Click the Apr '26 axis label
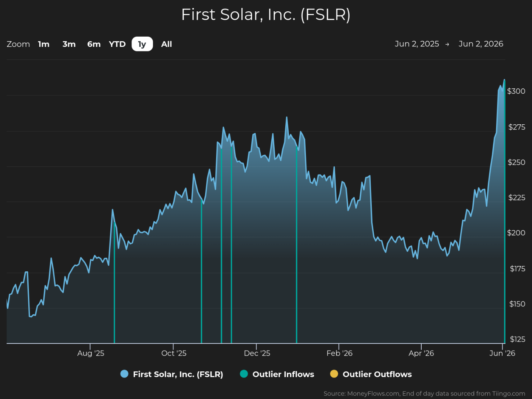The image size is (532, 399). coord(421,353)
